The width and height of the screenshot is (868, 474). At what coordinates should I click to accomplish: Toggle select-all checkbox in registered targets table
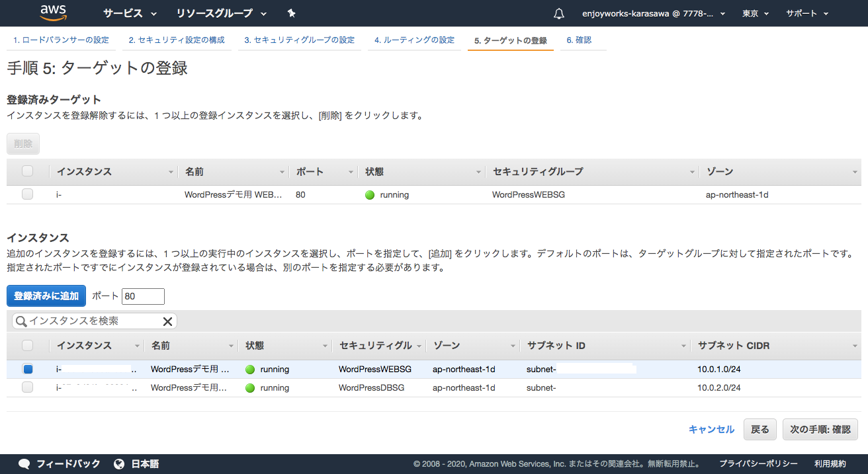[x=27, y=171]
